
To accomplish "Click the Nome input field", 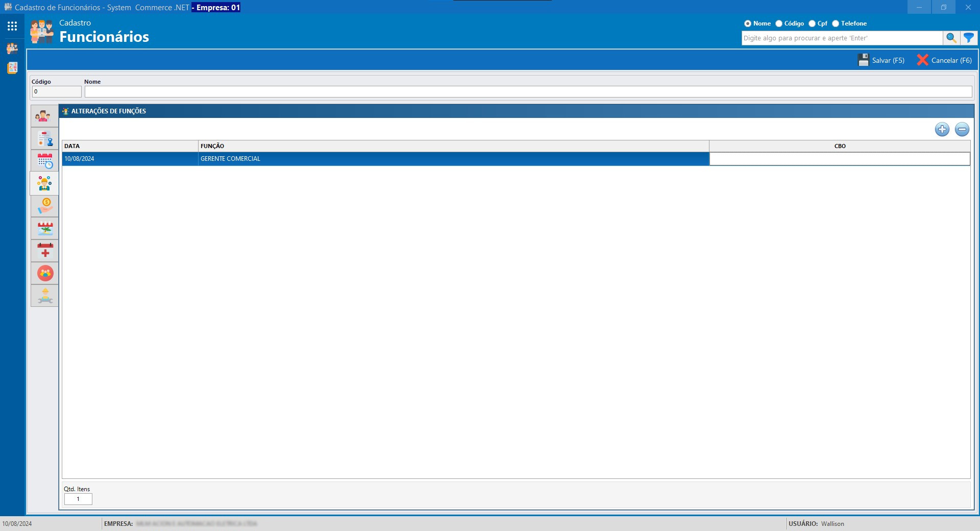I will pos(528,92).
